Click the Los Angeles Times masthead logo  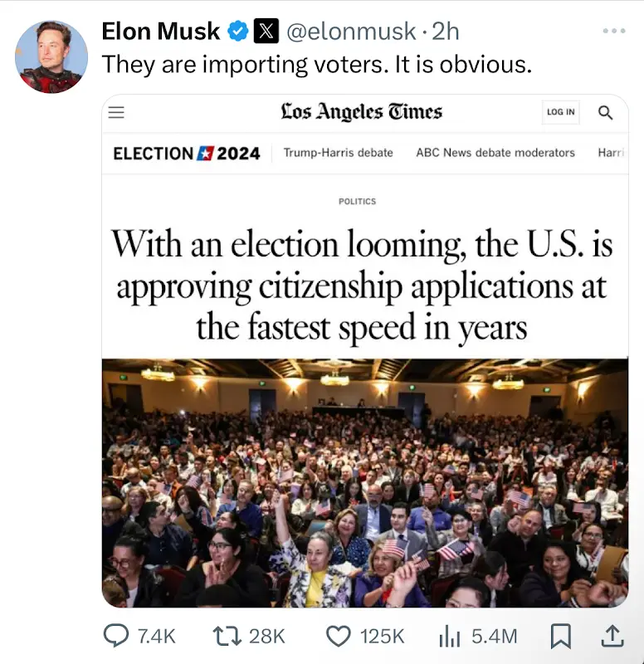pos(361,112)
